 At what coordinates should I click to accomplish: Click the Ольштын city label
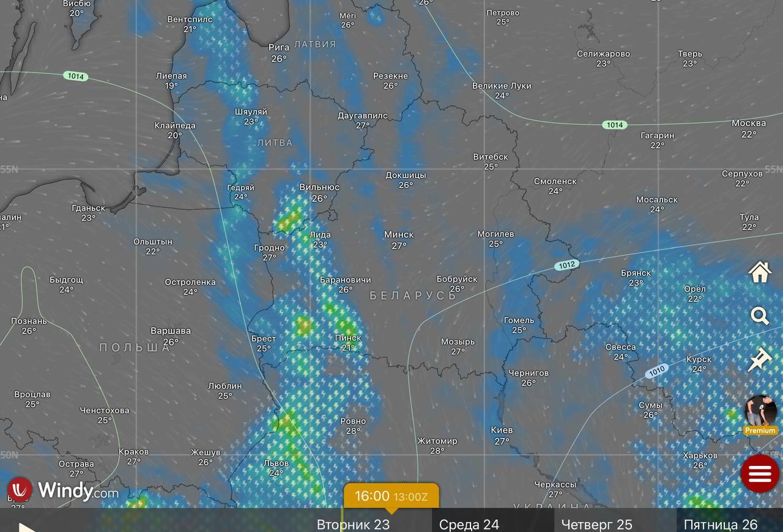click(x=153, y=242)
